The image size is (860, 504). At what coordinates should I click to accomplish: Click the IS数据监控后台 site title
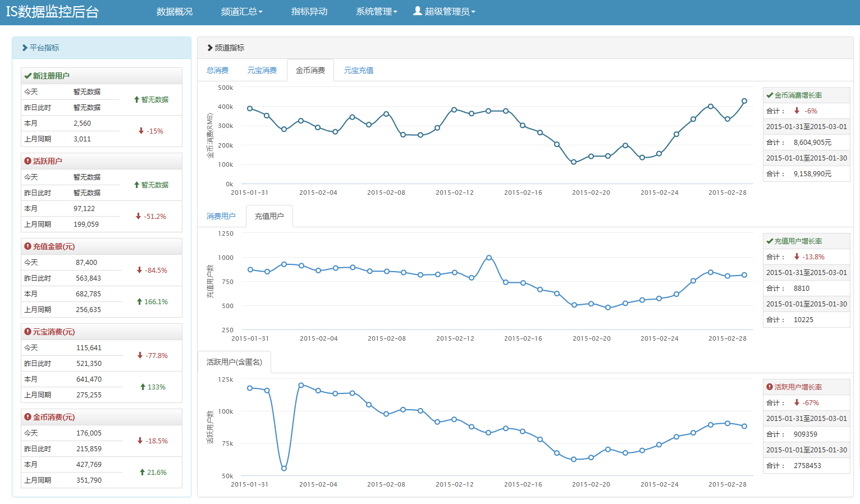pyautogui.click(x=52, y=12)
